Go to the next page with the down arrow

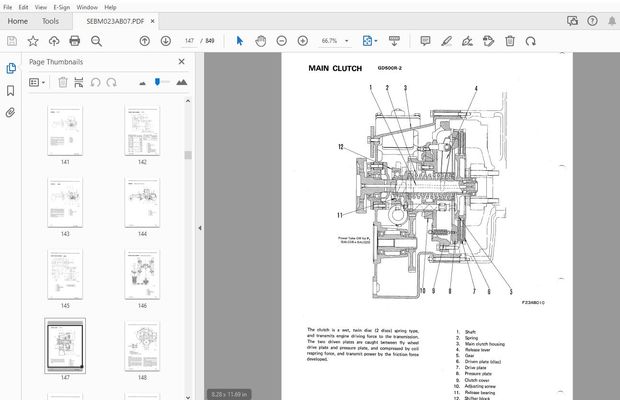[166, 41]
